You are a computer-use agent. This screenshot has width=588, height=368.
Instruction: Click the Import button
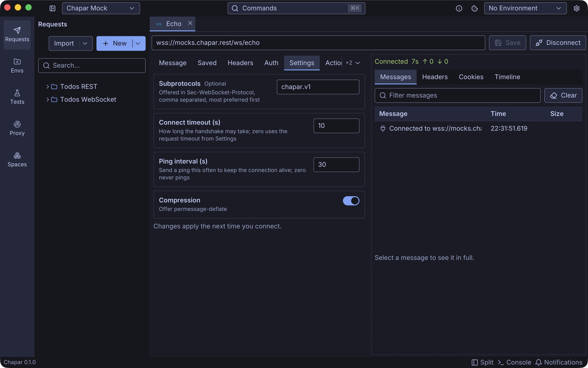pos(64,43)
